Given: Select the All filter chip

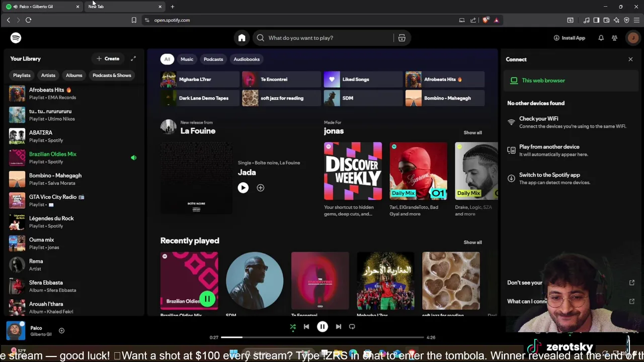Looking at the screenshot, I should click(x=167, y=59).
